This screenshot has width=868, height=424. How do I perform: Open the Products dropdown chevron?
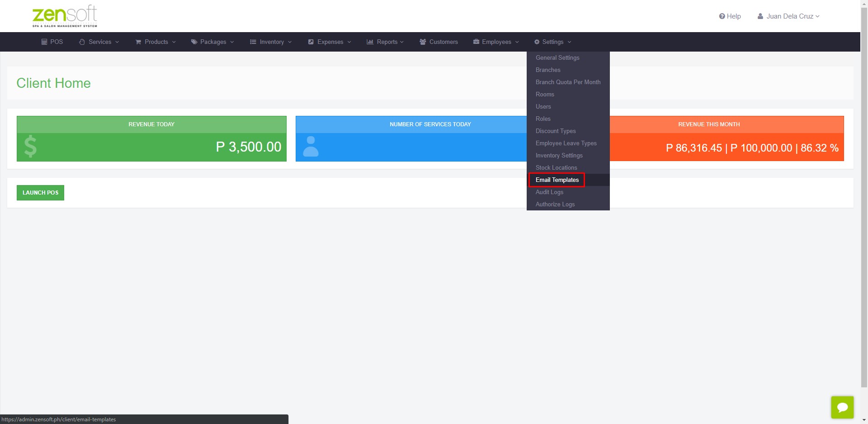[174, 42]
